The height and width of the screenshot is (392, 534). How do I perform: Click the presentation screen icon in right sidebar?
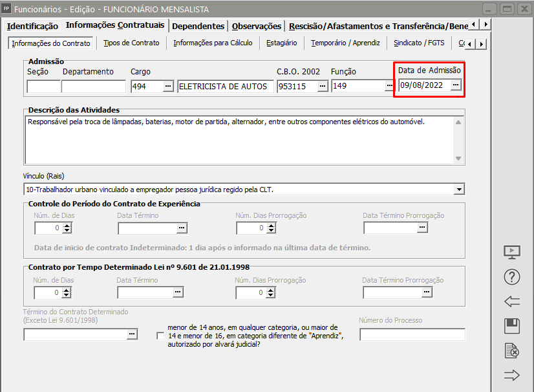point(511,252)
